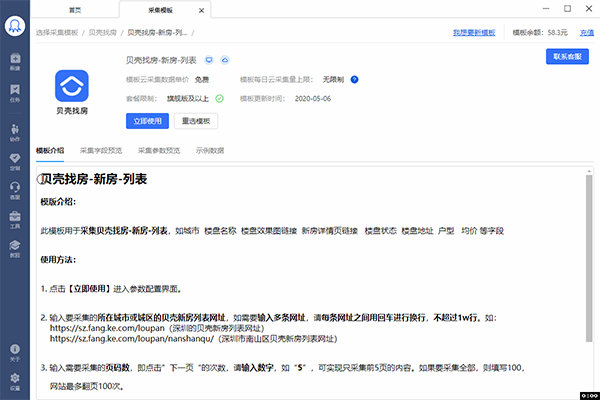Click the 关于 about sidebar icon
600x400 pixels.
pos(14,352)
